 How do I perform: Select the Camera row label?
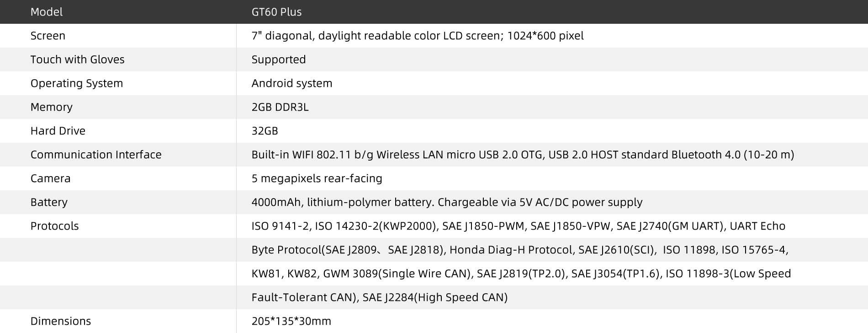50,178
